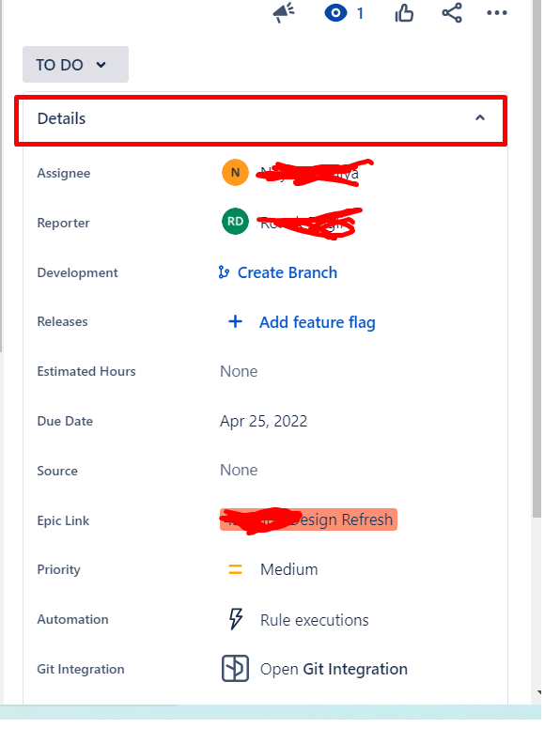Click the Priority field label
This screenshot has width=560, height=744.
[x=59, y=570]
